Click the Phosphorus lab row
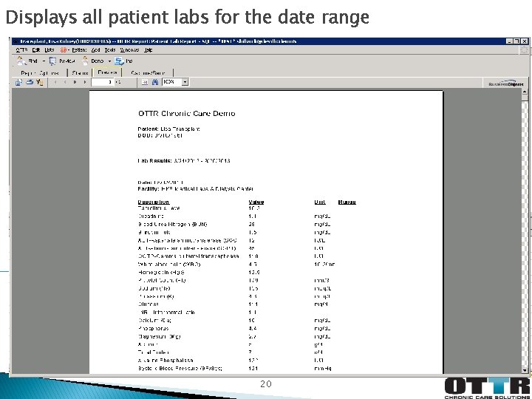Screen dimensions: 532x399 pos(234,328)
